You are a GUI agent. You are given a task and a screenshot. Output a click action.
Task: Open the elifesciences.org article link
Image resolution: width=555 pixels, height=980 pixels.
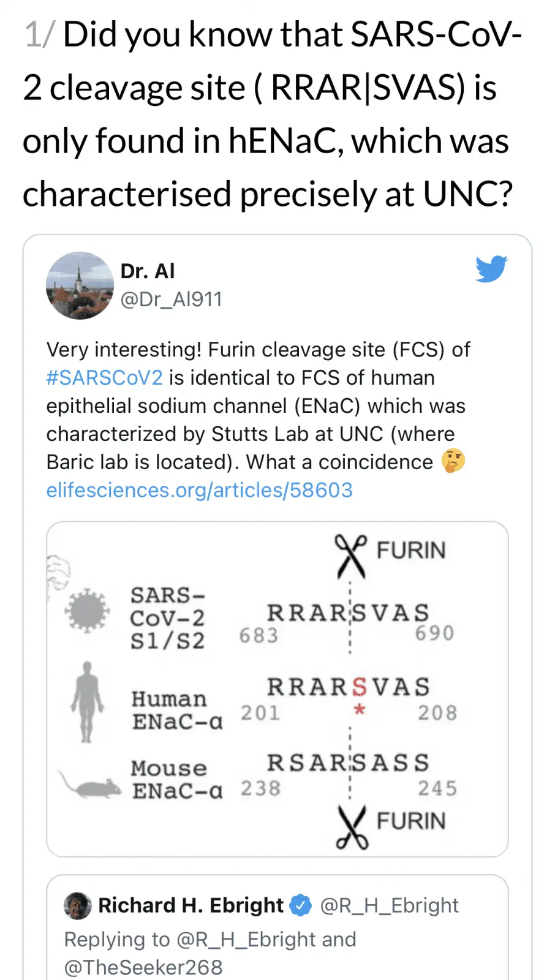(200, 490)
